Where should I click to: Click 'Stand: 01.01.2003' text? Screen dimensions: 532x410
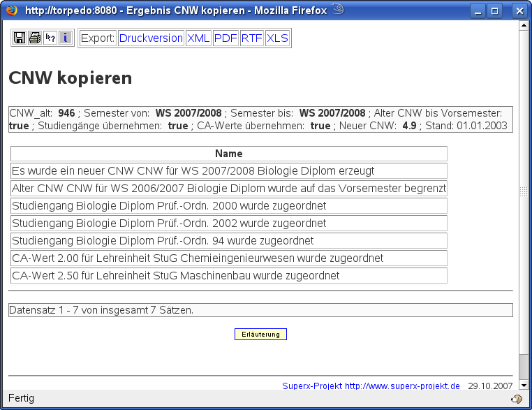pyautogui.click(x=466, y=126)
